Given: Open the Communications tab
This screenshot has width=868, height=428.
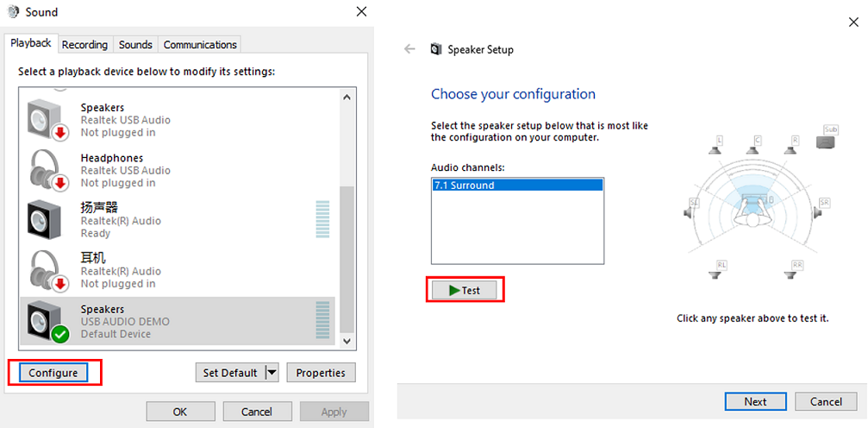Looking at the screenshot, I should click(x=200, y=45).
